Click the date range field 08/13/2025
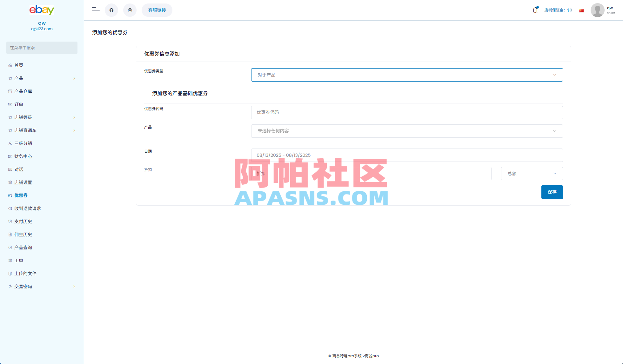The height and width of the screenshot is (364, 623). click(406, 155)
